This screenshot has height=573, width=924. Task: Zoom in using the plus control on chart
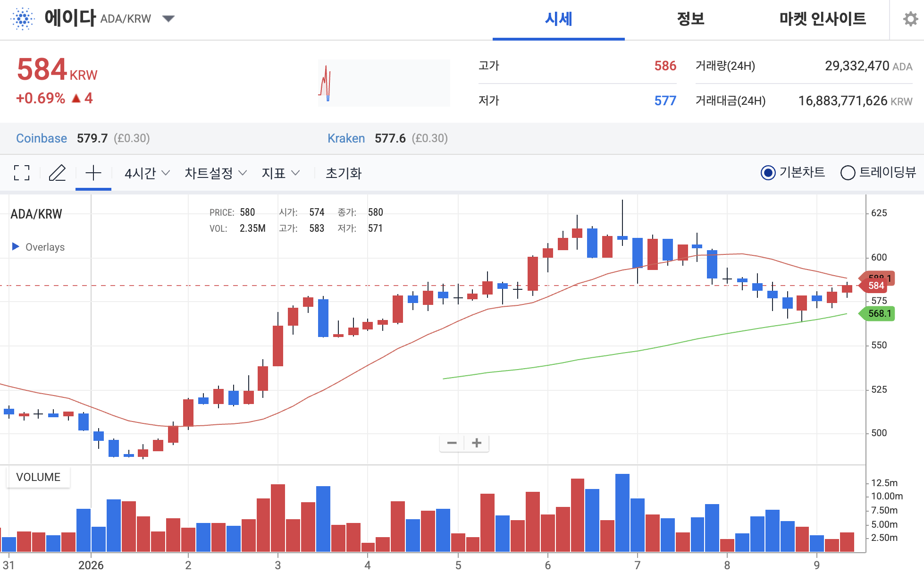[x=476, y=443]
